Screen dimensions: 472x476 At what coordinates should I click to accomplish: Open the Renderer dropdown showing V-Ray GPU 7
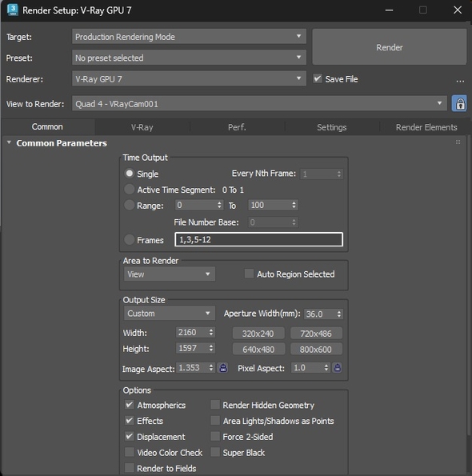pyautogui.click(x=189, y=79)
